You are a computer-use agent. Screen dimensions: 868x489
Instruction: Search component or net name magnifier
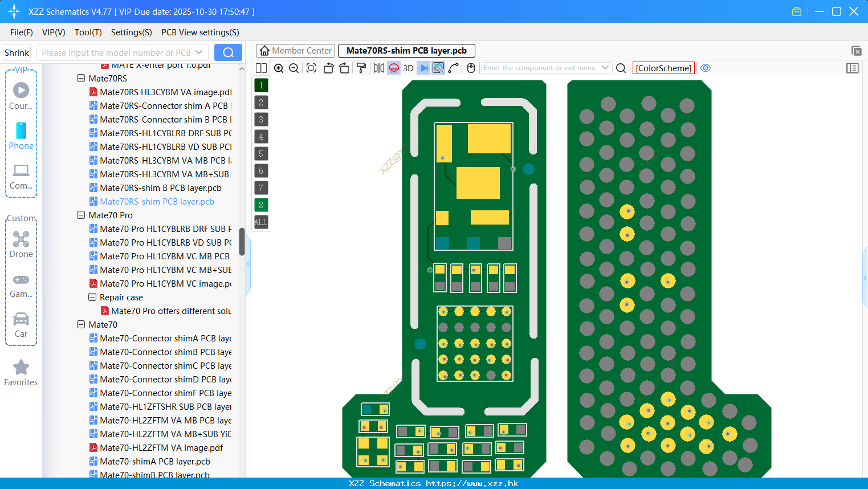[x=621, y=68]
